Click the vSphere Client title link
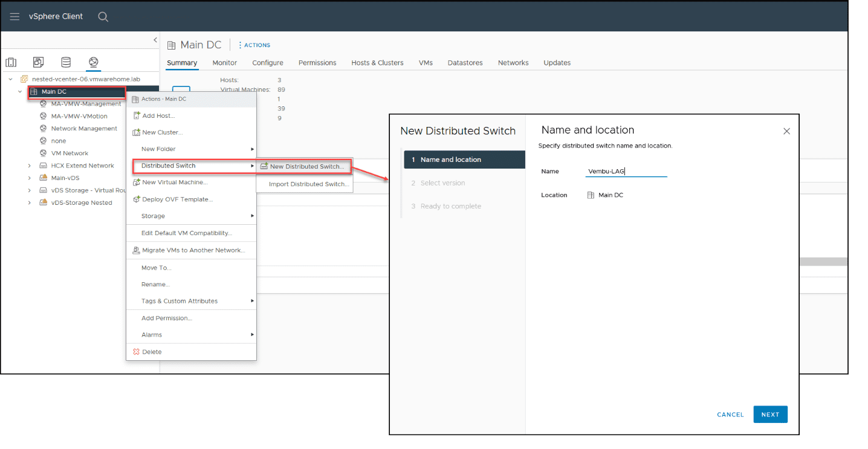 (x=56, y=16)
